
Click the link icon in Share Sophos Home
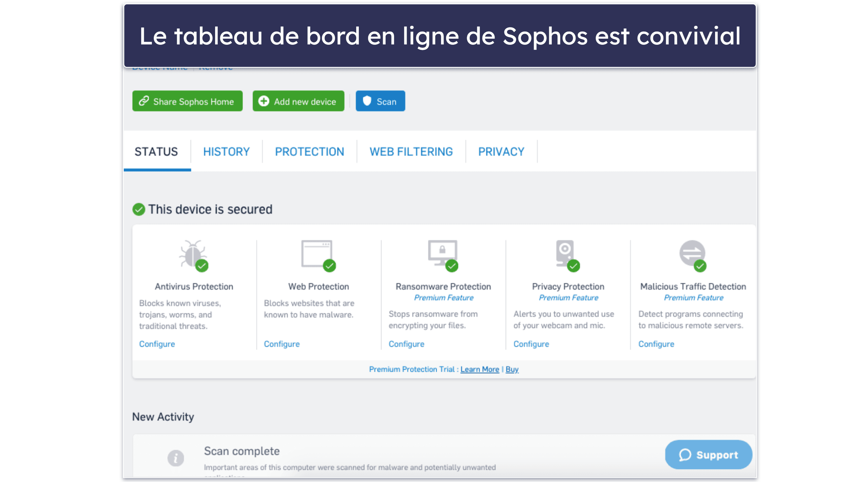[143, 101]
